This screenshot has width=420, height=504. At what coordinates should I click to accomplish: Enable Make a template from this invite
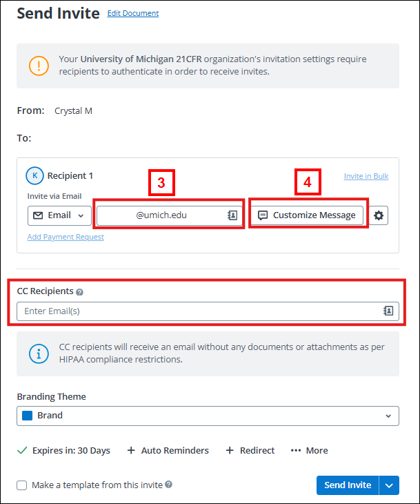pos(22,485)
